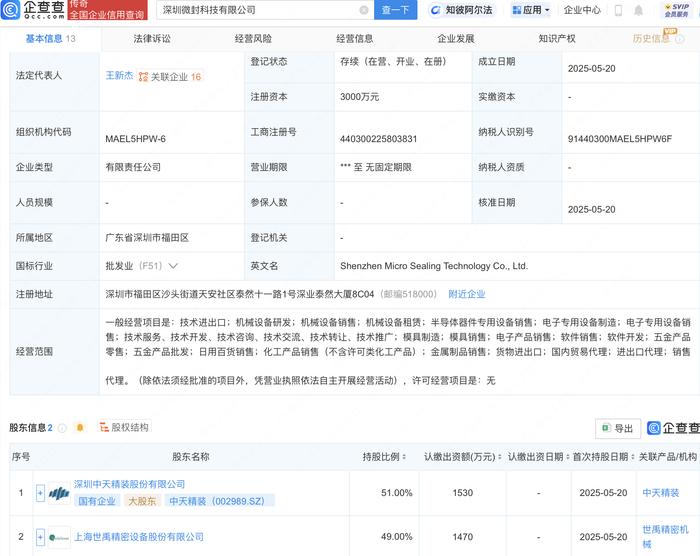Click the related companies icon next to 王新杰

tap(143, 77)
